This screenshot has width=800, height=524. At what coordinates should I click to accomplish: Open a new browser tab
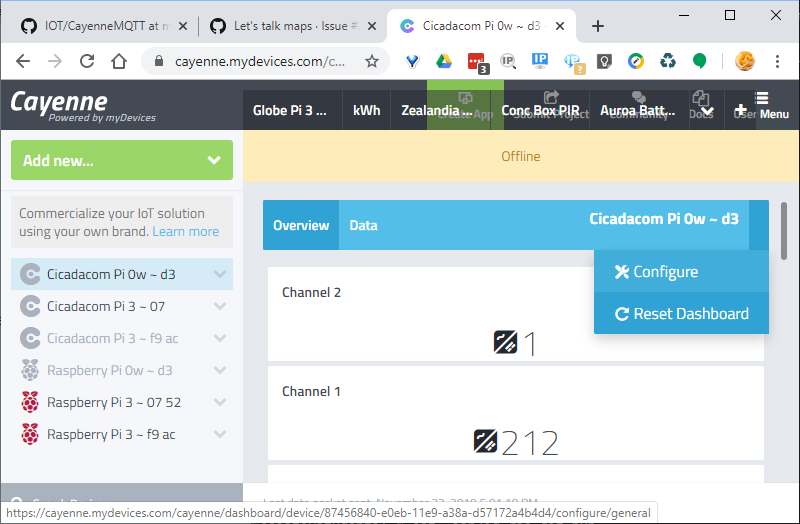(597, 26)
